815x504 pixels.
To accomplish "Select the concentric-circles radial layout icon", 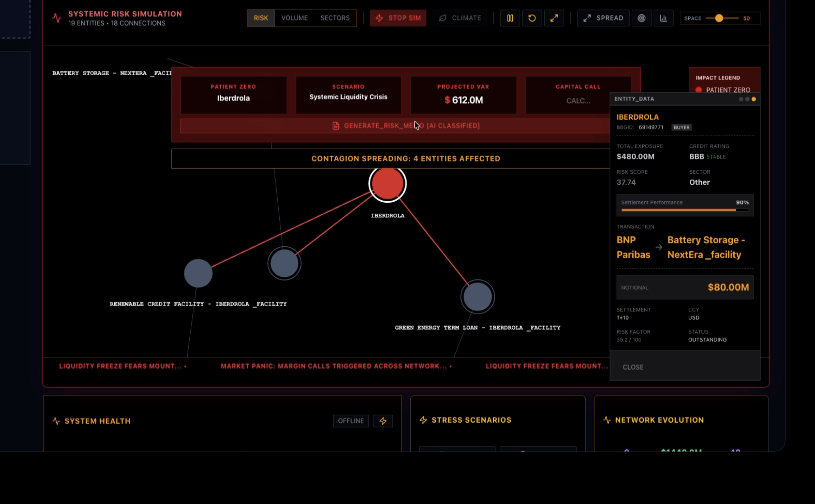I will coord(642,18).
